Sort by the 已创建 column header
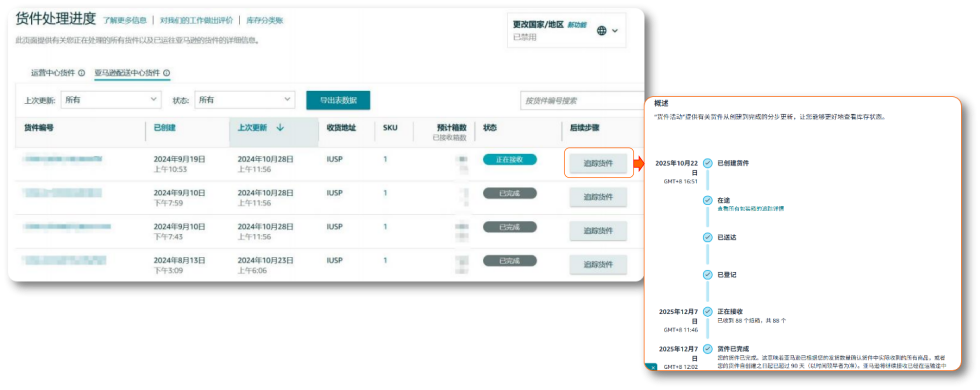This screenshot has height=390, width=980. pyautogui.click(x=165, y=127)
